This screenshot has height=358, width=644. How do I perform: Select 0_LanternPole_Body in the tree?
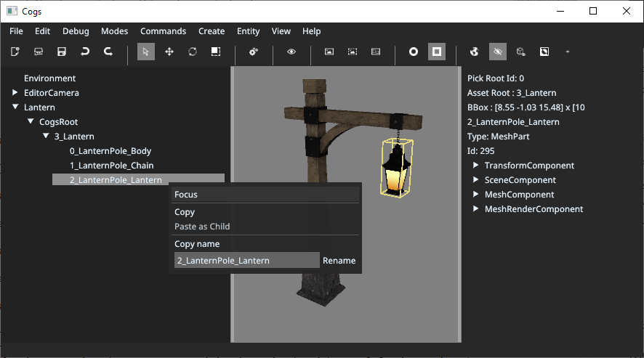(x=110, y=150)
